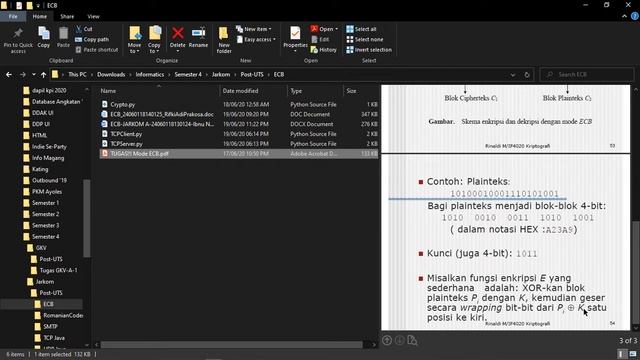The image size is (640, 360).
Task: Click the Edit ribbon button
Action: coord(320,40)
